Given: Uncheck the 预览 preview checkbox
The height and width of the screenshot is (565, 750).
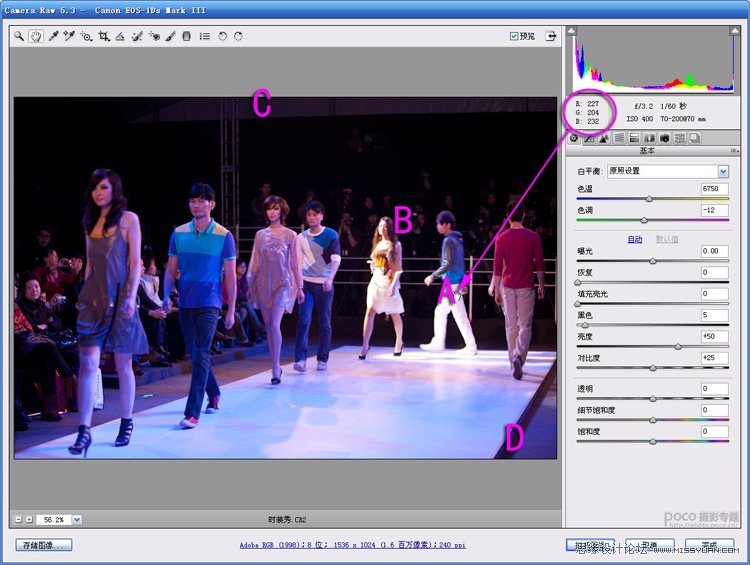Looking at the screenshot, I should click(x=514, y=36).
